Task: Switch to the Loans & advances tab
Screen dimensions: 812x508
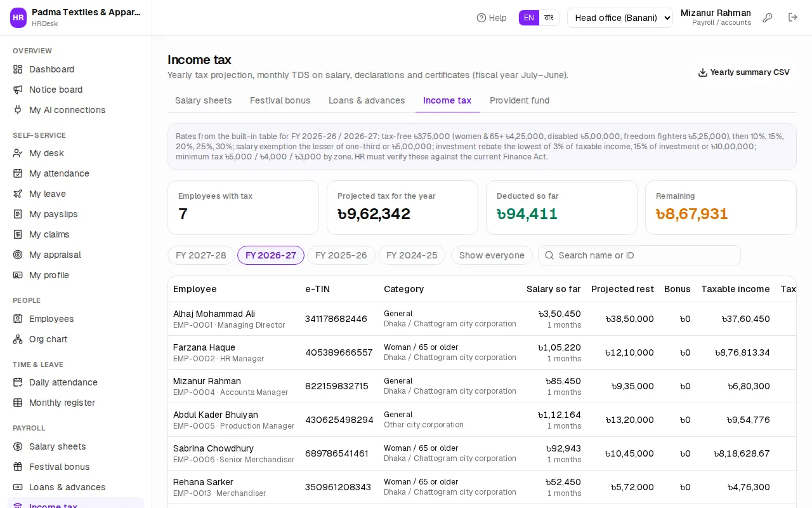Action: click(367, 100)
